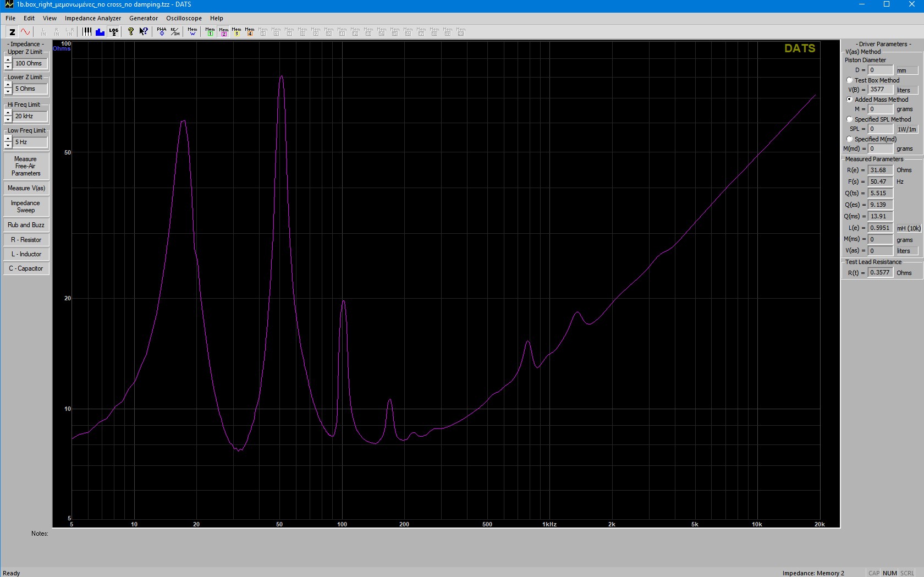Image resolution: width=924 pixels, height=577 pixels.
Task: Click the M(md) grams input field
Action: [880, 149]
